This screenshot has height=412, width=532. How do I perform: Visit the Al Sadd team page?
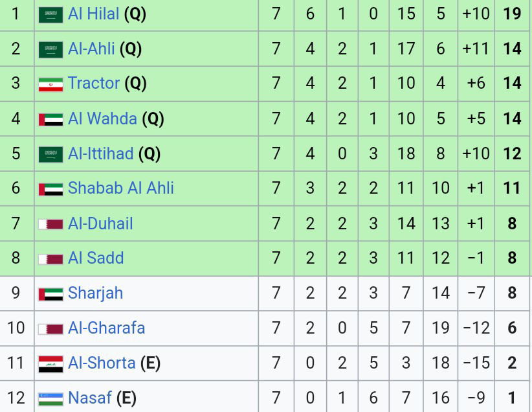click(x=96, y=258)
